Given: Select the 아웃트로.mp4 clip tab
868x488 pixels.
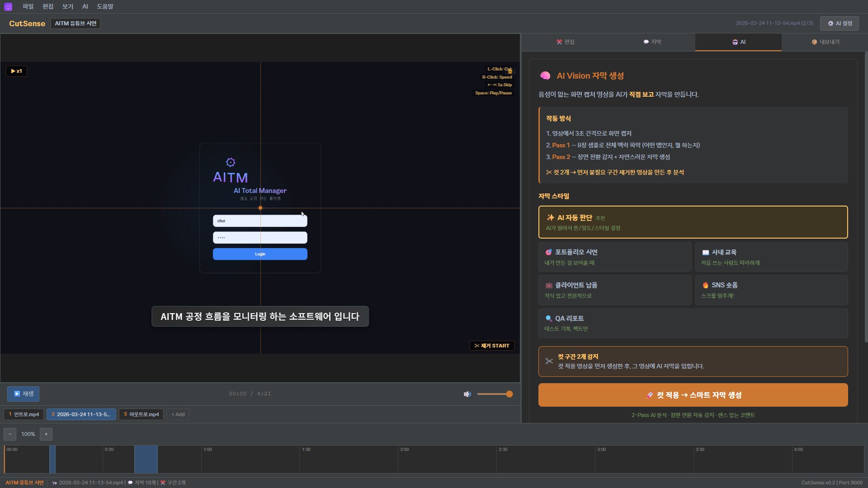Looking at the screenshot, I should tap(141, 414).
